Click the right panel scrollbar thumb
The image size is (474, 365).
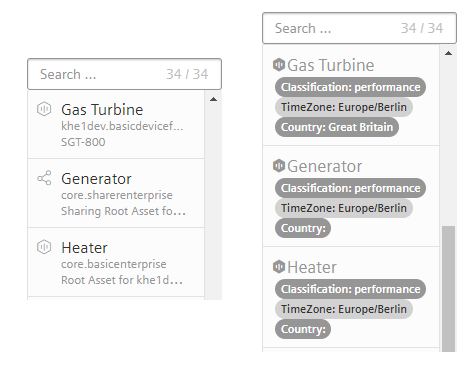(x=448, y=289)
